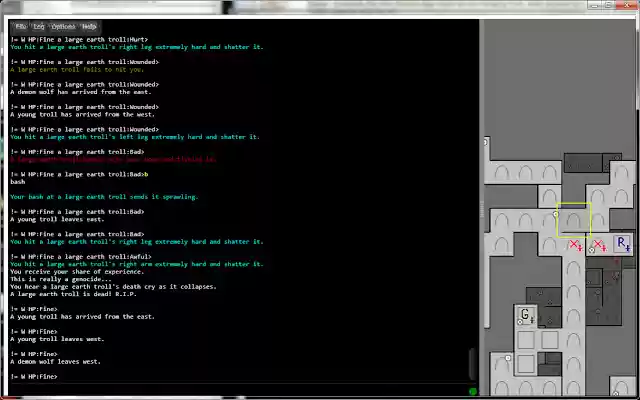This screenshot has height=400, width=640.
Task: Click the line 'A young troll leaves east.'
Action: [57, 220]
